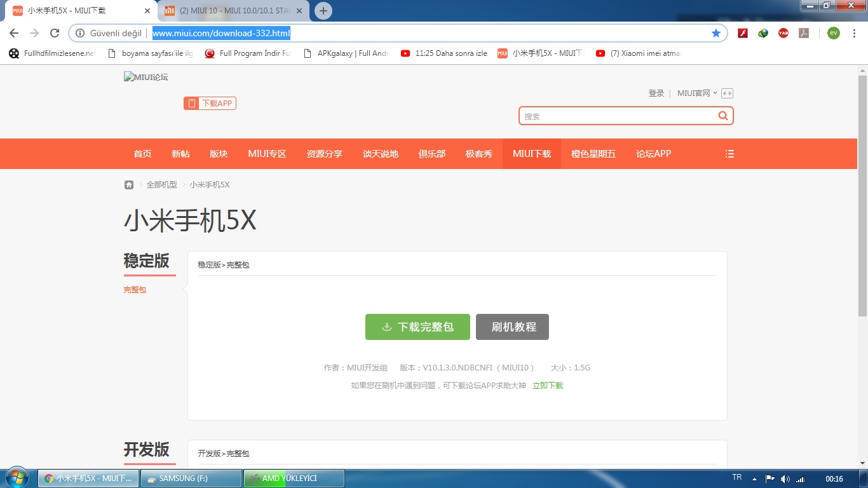Open 论坛APP menu item

click(x=654, y=154)
